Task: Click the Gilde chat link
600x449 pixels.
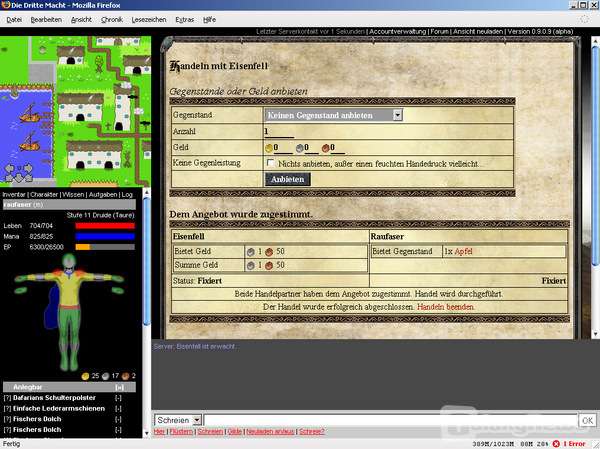Action: pos(235,432)
